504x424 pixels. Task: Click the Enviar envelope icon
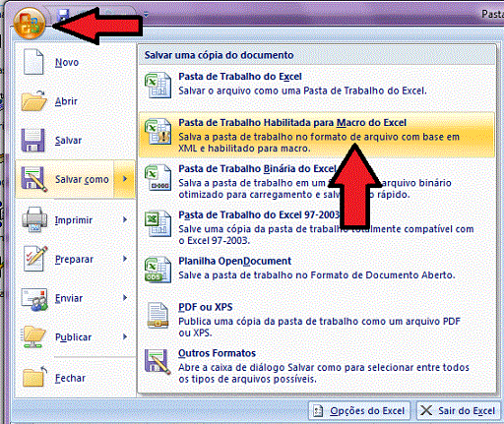click(34, 299)
